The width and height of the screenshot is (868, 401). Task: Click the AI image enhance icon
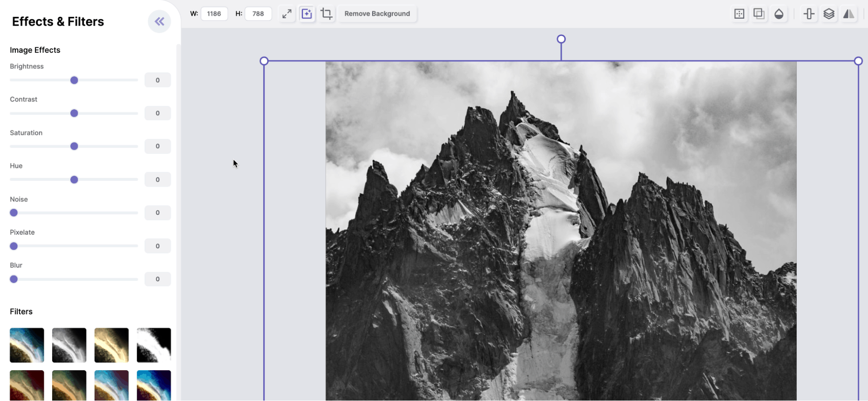[307, 14]
